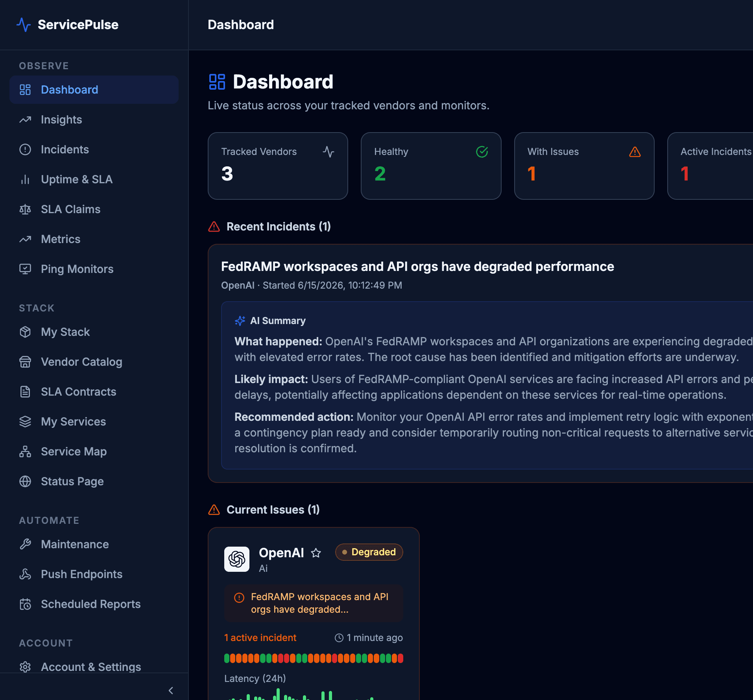Open the truncated FedRAMP incident box on OpenAI card
The width and height of the screenshot is (753, 700).
coord(314,603)
